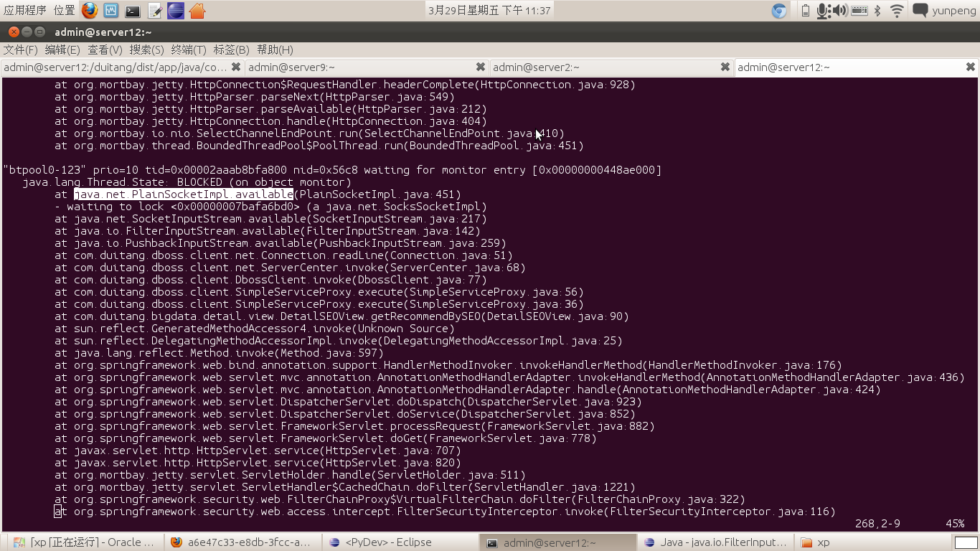Click the Thread.State: BLOCKED line
980x551 pixels.
[187, 182]
